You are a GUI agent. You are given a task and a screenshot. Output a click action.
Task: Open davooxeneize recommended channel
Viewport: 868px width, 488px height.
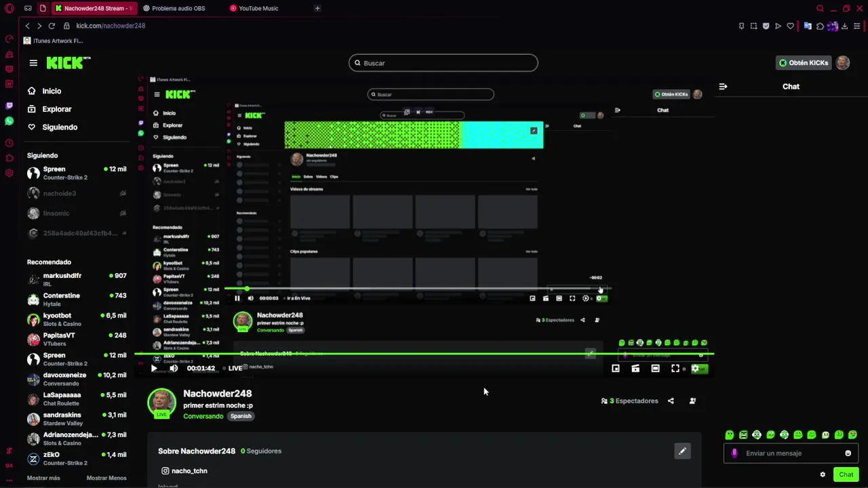[77, 379]
